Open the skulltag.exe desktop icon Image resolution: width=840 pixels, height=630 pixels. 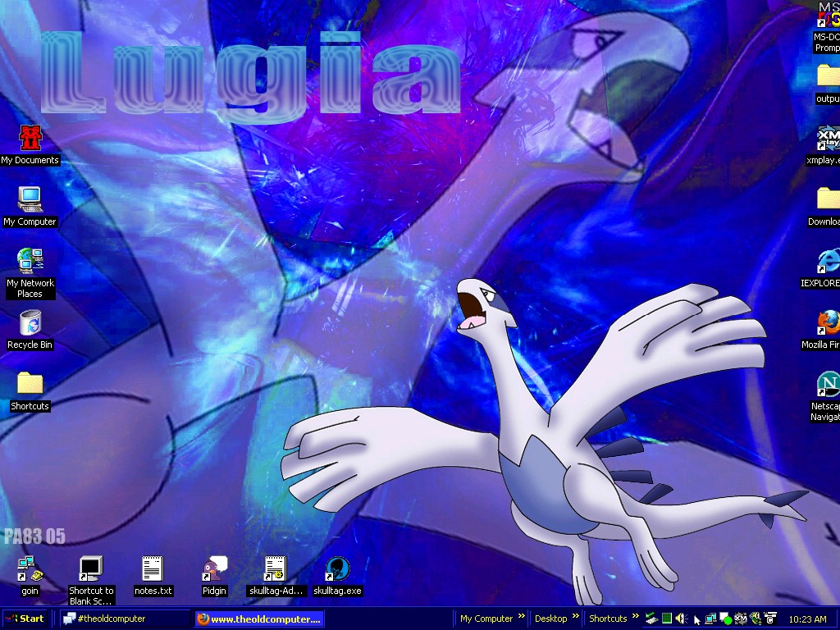point(337,569)
